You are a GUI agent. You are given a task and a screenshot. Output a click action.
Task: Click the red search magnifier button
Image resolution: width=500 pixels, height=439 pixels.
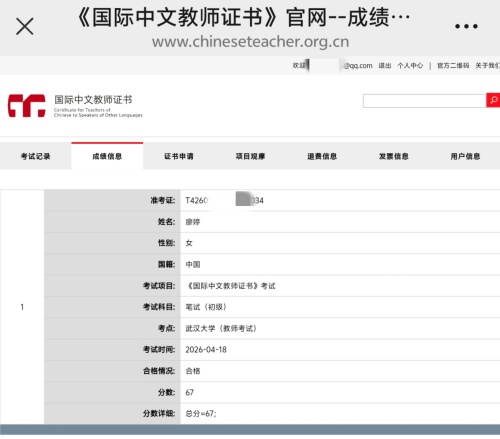493,100
